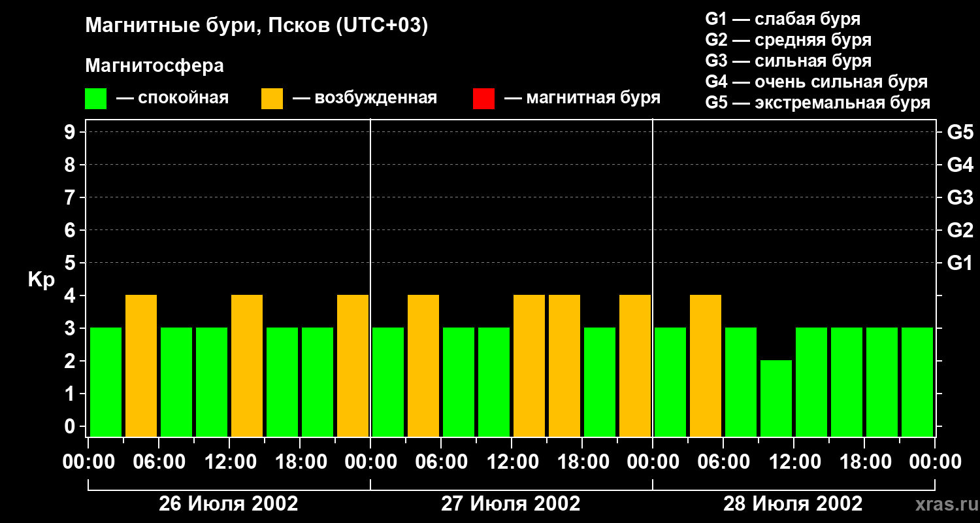Click the 9 value on Kp axis

(x=71, y=133)
